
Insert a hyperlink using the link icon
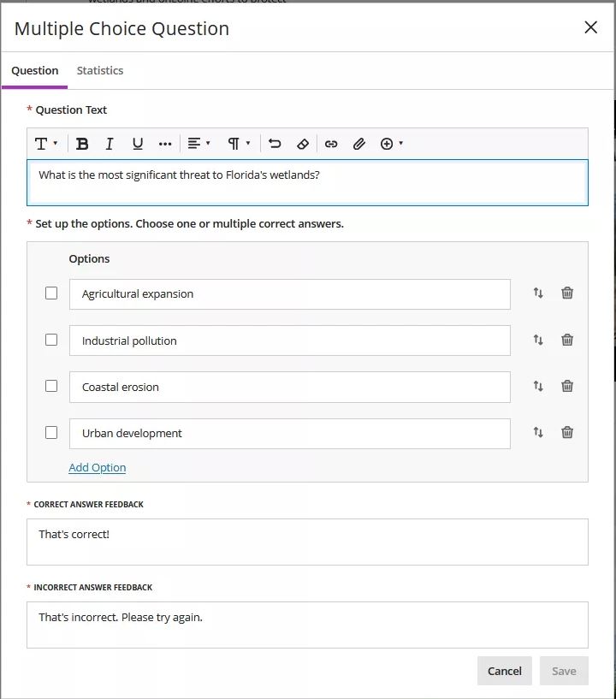331,144
